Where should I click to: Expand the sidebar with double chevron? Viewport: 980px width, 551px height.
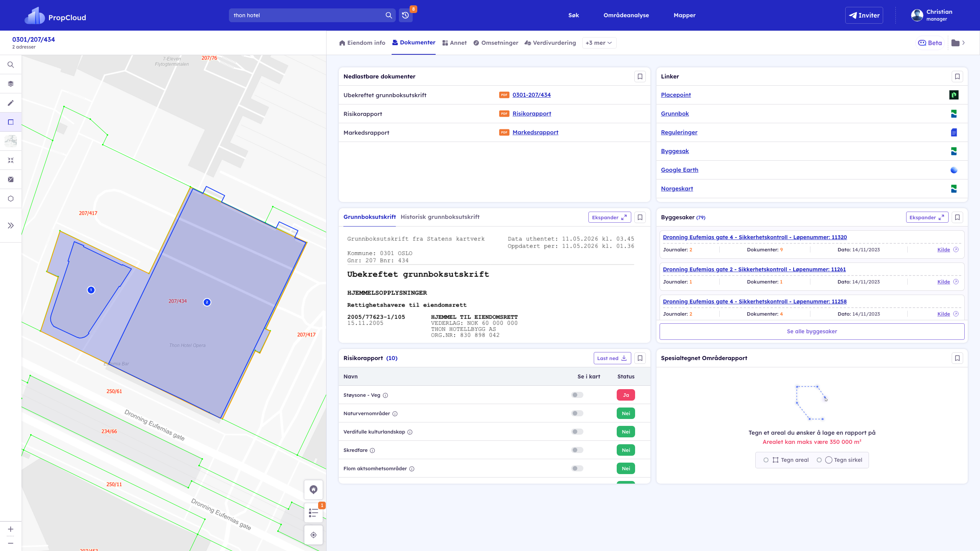click(x=11, y=225)
